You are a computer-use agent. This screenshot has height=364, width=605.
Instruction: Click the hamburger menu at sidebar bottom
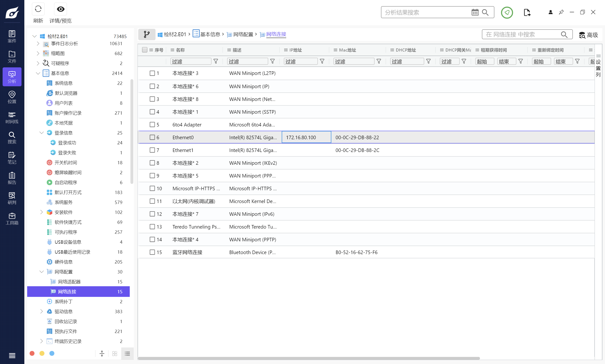coord(12,355)
